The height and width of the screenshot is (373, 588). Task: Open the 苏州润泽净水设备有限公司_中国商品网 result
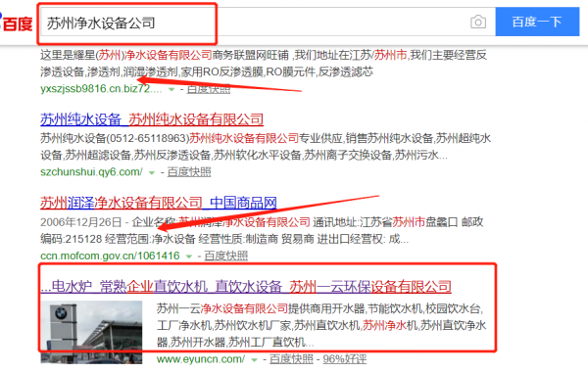point(158,203)
